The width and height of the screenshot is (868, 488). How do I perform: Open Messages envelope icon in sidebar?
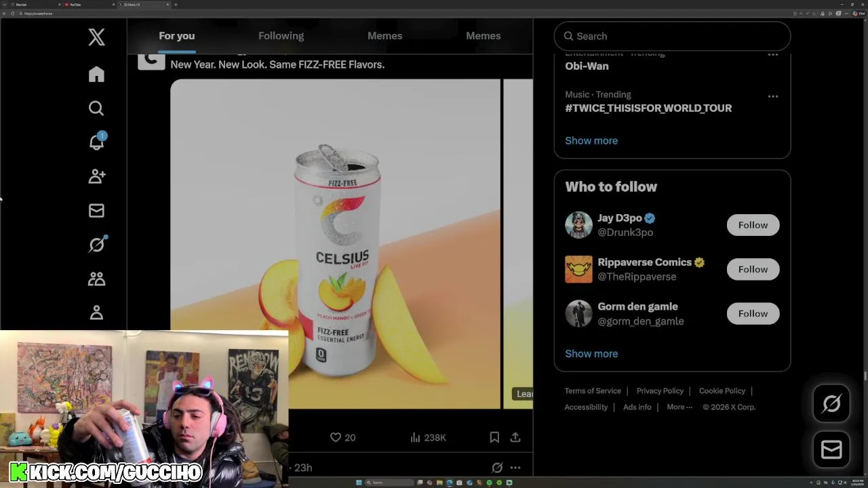point(96,211)
